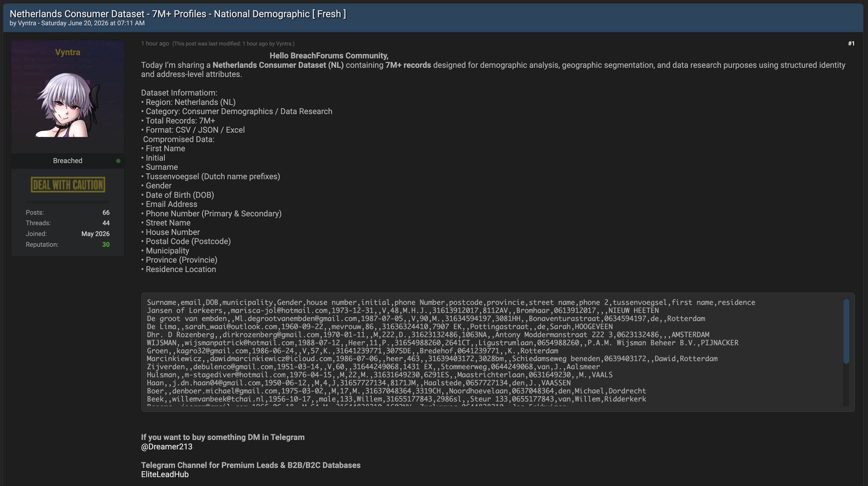The height and width of the screenshot is (486, 868).
Task: Click the 'by Vyntra - Saturday June 20, 2026' byline
Action: pyautogui.click(x=77, y=23)
